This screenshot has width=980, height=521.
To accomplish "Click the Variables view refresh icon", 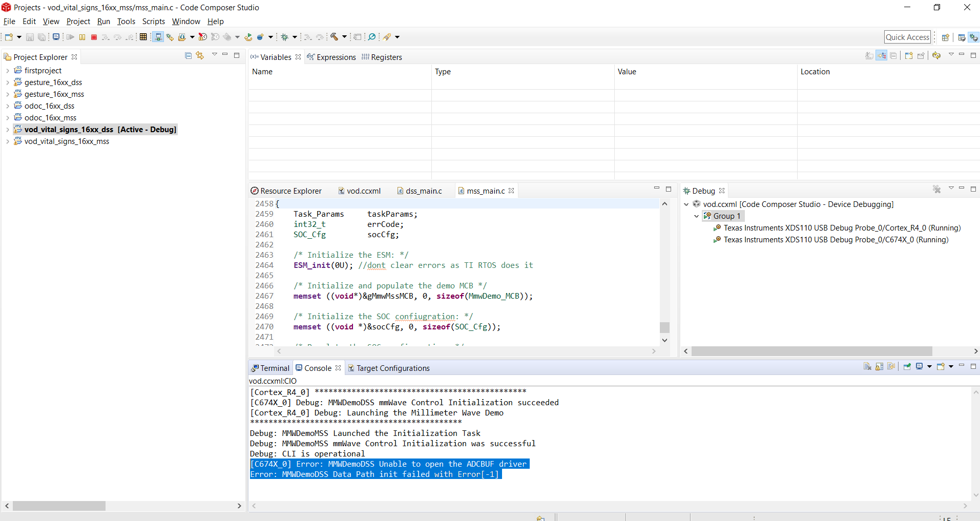I will pyautogui.click(x=936, y=56).
